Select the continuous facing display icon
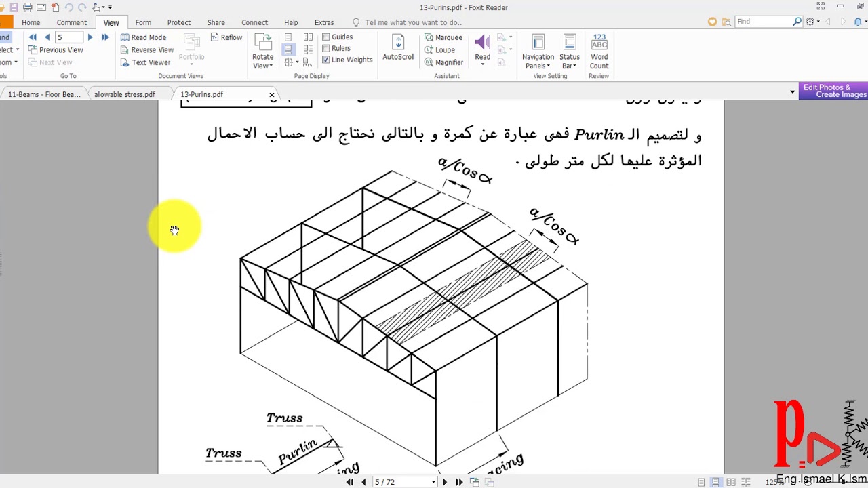Viewport: 868px width, 488px height. coord(308,49)
